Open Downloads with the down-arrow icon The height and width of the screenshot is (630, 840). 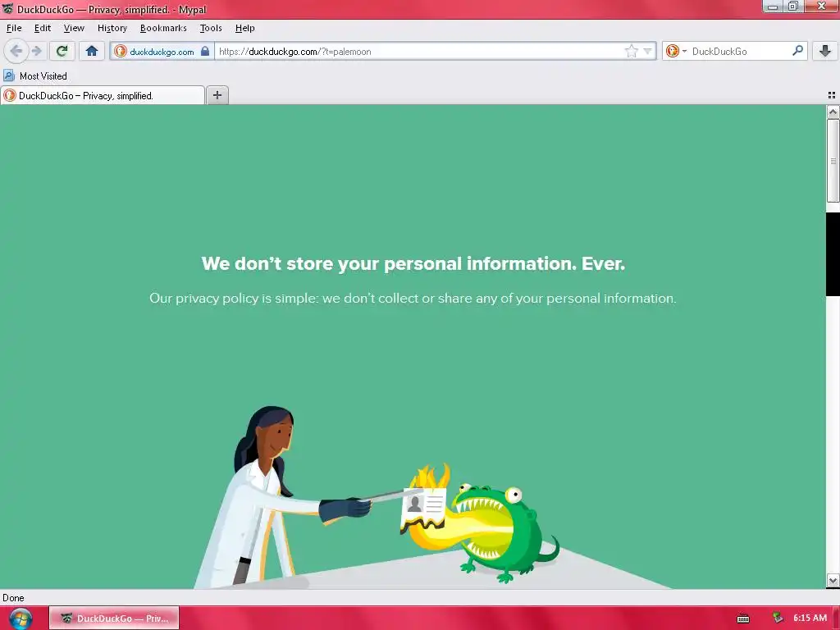point(825,52)
